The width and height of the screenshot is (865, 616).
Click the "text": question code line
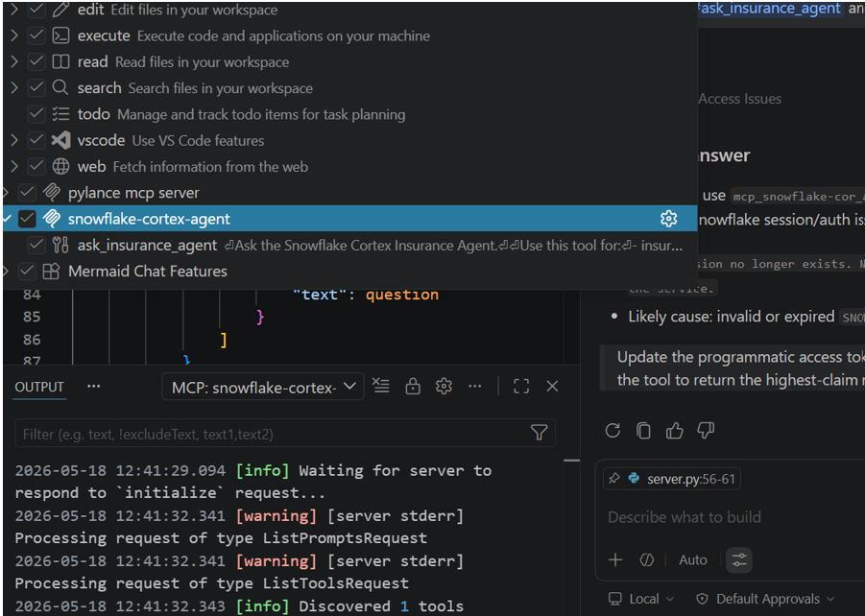pyautogui.click(x=365, y=295)
